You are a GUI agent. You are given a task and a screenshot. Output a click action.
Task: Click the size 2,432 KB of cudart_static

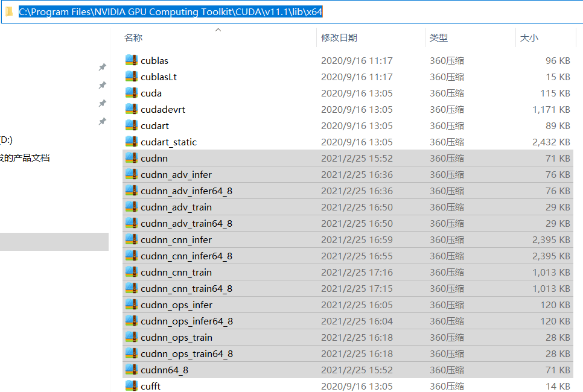551,142
